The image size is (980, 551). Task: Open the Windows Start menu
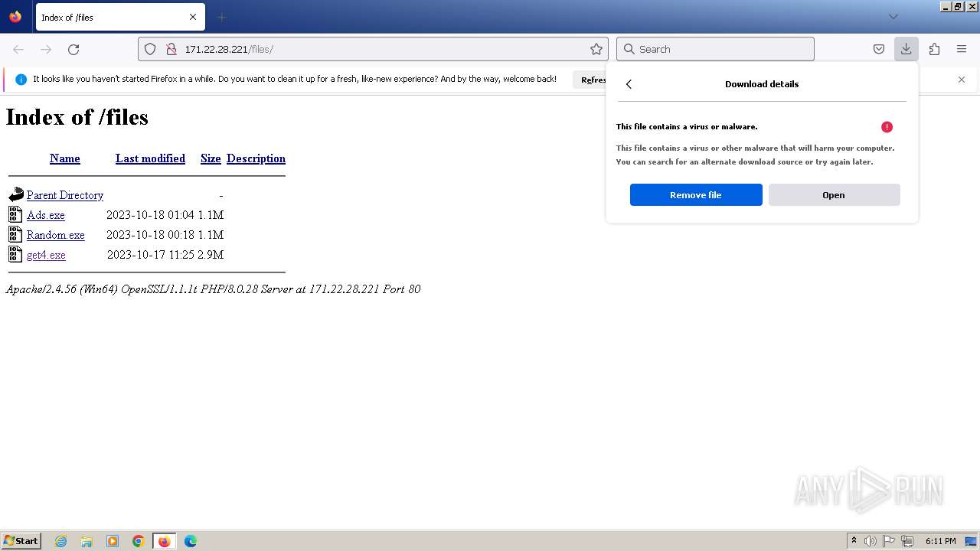pyautogui.click(x=21, y=540)
